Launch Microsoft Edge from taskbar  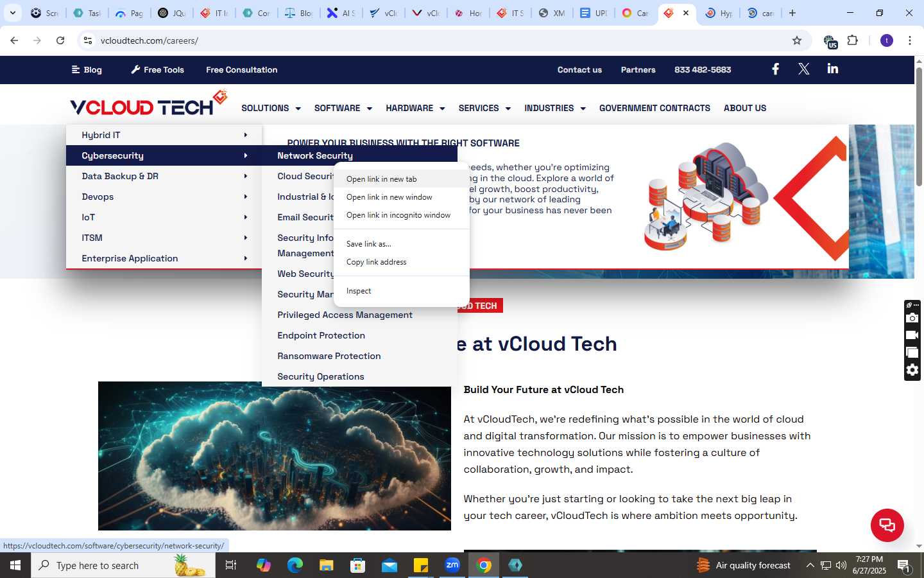click(295, 565)
